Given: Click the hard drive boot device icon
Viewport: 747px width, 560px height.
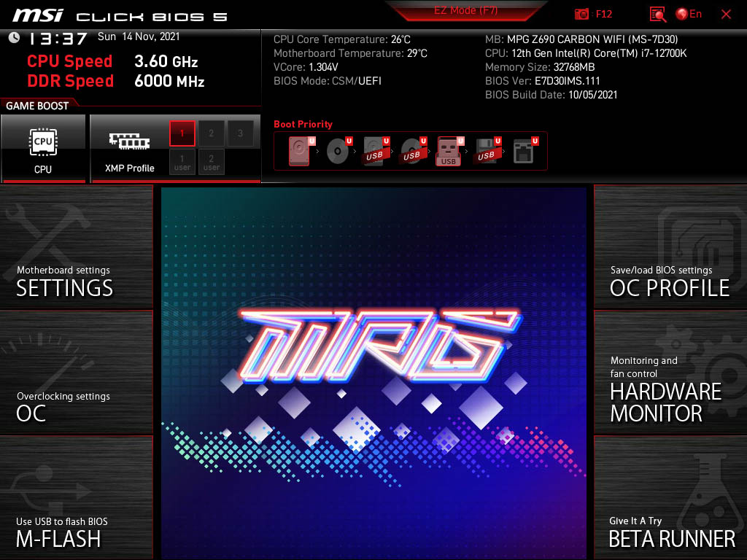Looking at the screenshot, I should 299,151.
